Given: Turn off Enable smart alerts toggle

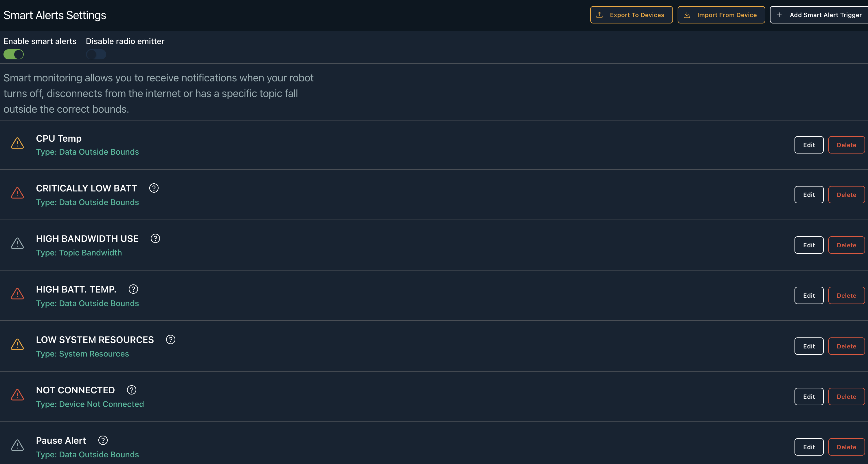Looking at the screenshot, I should (14, 54).
